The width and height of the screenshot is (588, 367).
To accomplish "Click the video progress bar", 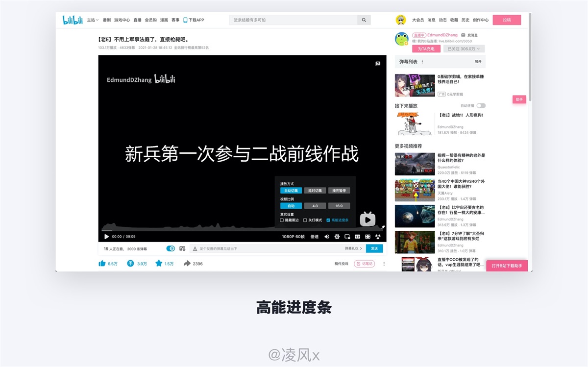I will pos(242,230).
